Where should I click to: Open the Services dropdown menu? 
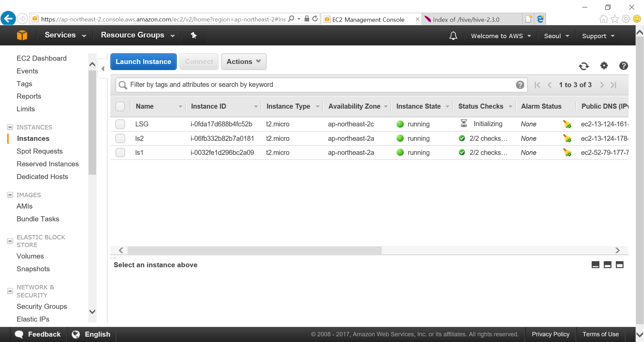(65, 35)
